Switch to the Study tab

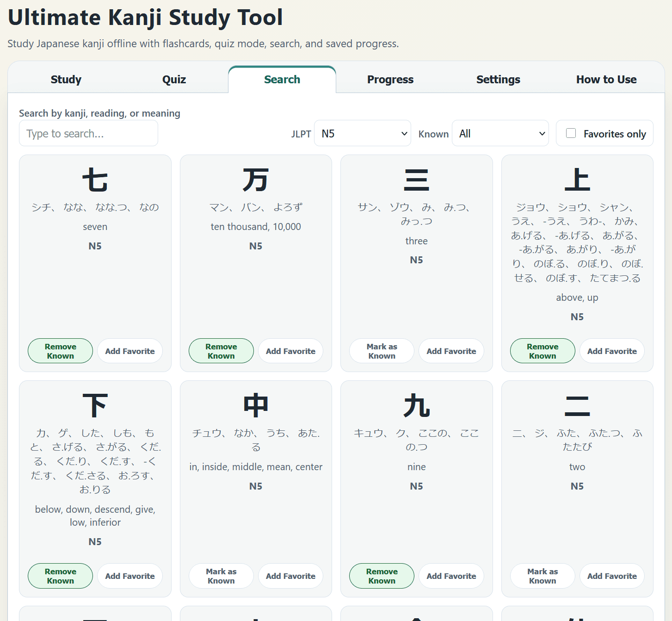tap(66, 80)
